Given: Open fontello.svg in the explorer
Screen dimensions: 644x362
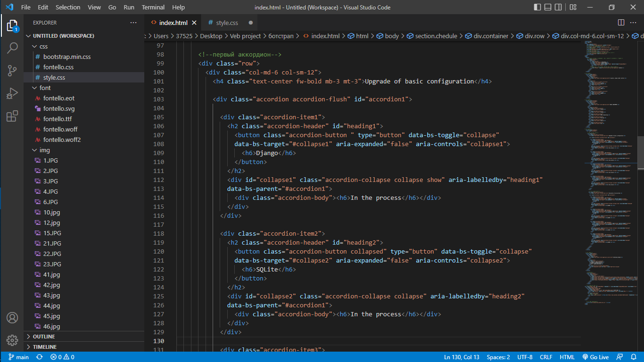Looking at the screenshot, I should pyautogui.click(x=59, y=108).
